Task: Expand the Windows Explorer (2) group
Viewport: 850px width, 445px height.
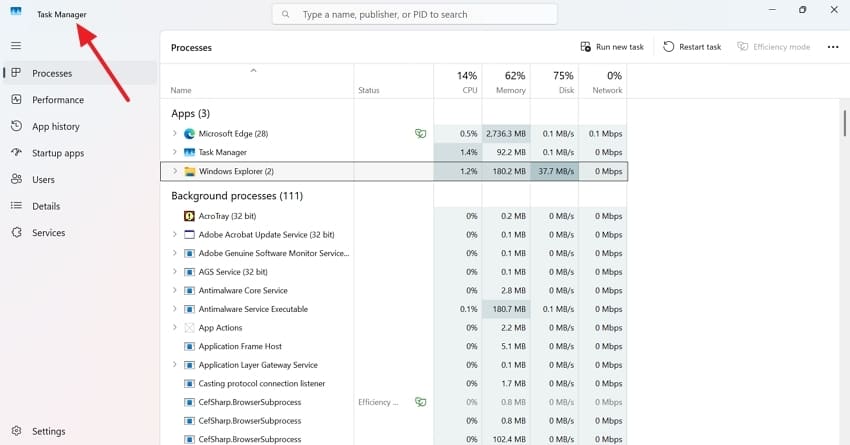Action: 175,171
